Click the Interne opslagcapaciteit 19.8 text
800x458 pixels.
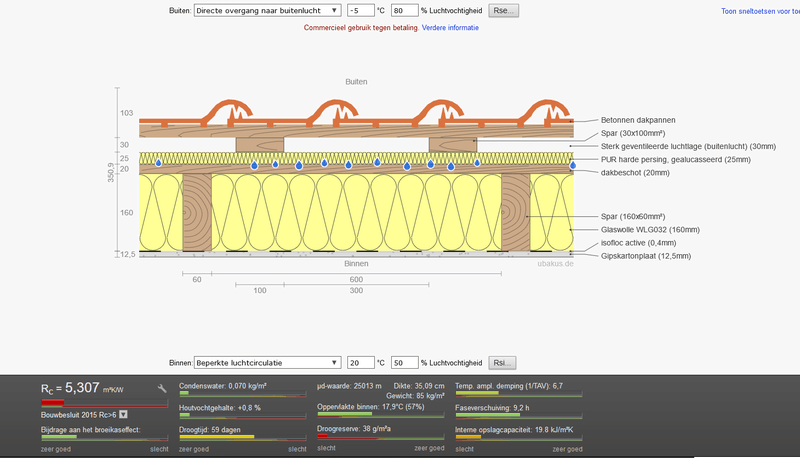(x=514, y=429)
